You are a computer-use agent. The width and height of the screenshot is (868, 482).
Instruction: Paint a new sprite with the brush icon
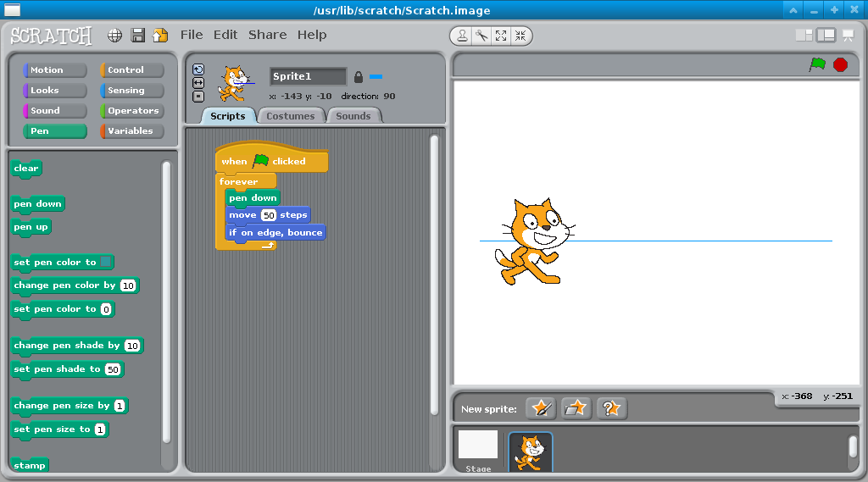pyautogui.click(x=541, y=408)
